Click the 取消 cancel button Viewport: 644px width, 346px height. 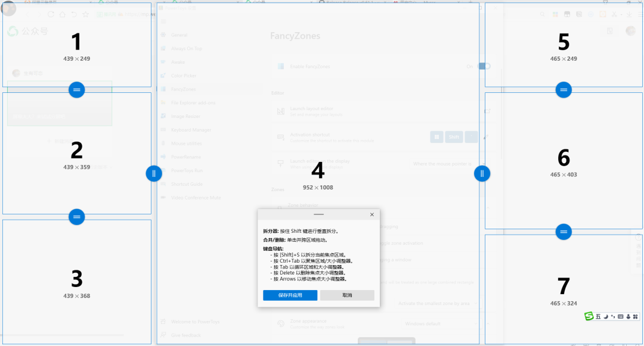coord(347,295)
